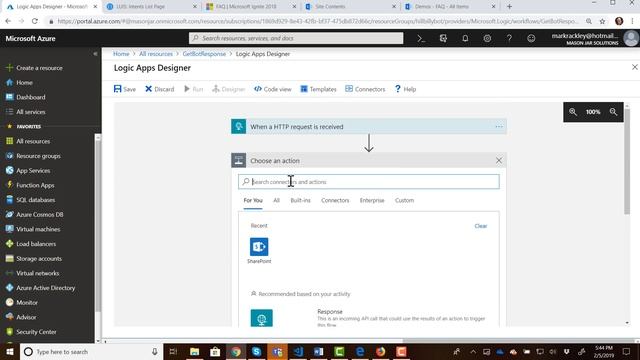The height and width of the screenshot is (360, 640).
Task: Open Monitor in sidebar
Action: tap(22, 302)
